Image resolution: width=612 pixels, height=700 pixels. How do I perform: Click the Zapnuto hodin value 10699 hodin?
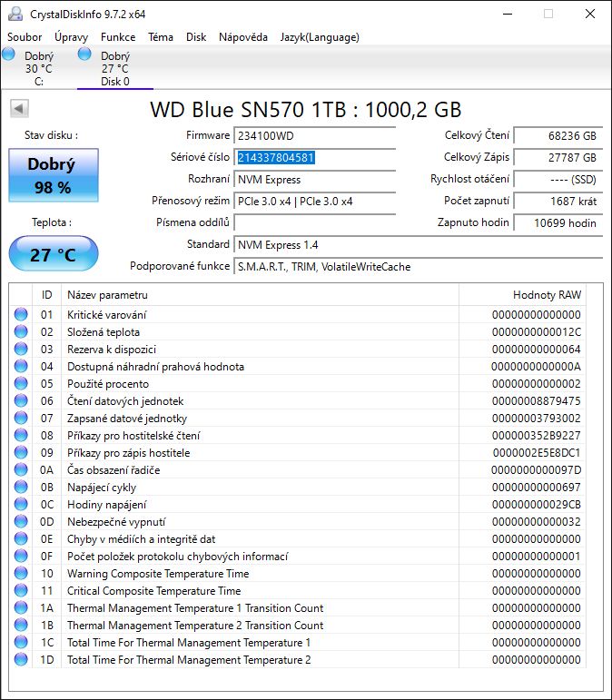558,222
